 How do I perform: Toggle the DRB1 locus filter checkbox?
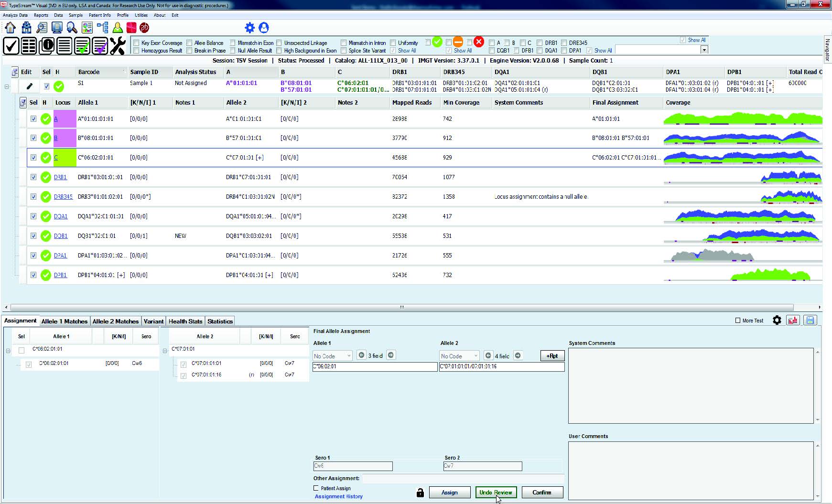click(x=540, y=43)
